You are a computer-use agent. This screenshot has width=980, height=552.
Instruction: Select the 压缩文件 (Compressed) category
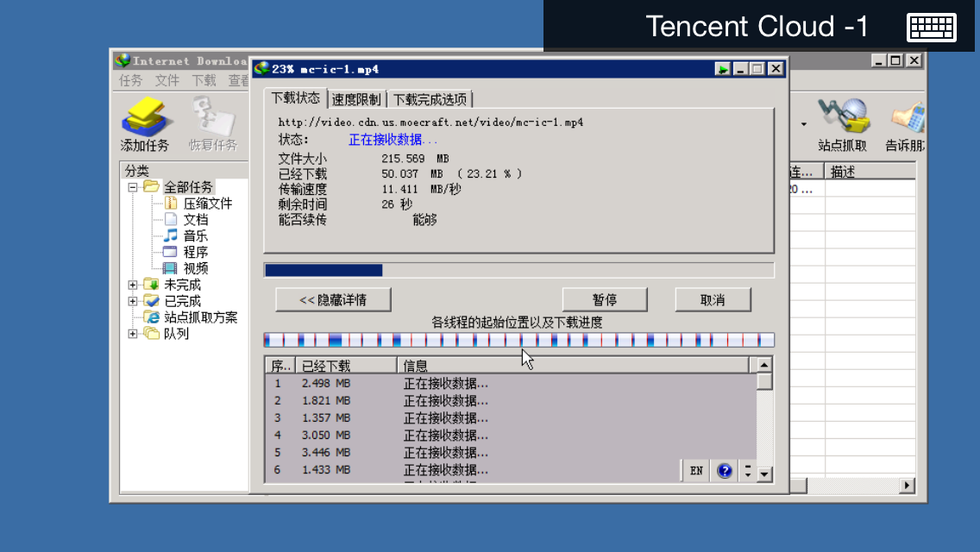(x=207, y=204)
